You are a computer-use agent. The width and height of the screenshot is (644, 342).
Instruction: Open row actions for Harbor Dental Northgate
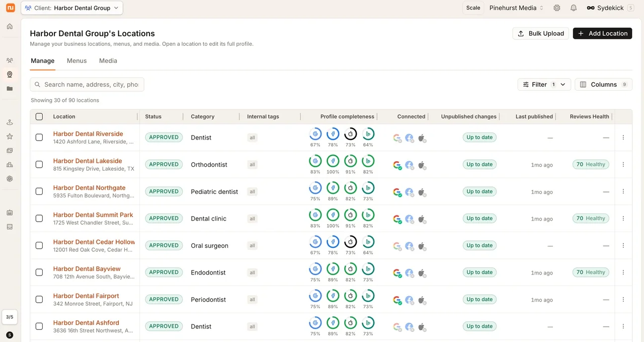point(623,191)
